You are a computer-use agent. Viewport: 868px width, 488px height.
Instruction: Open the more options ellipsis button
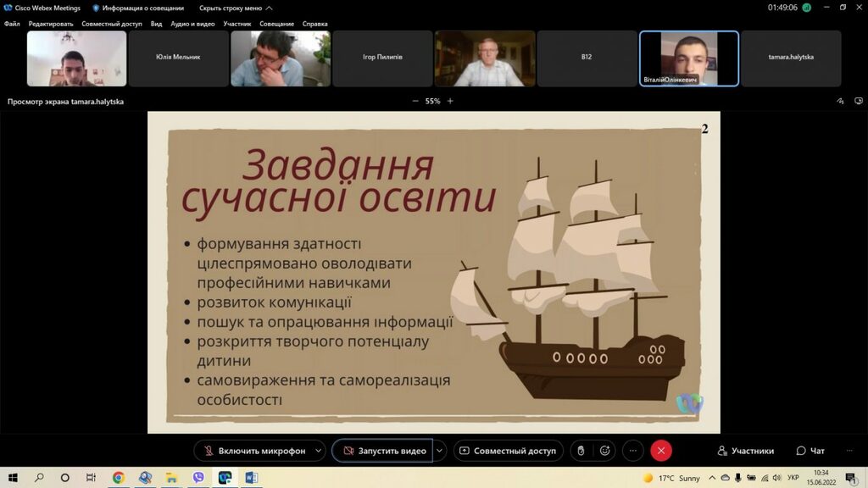[633, 451]
